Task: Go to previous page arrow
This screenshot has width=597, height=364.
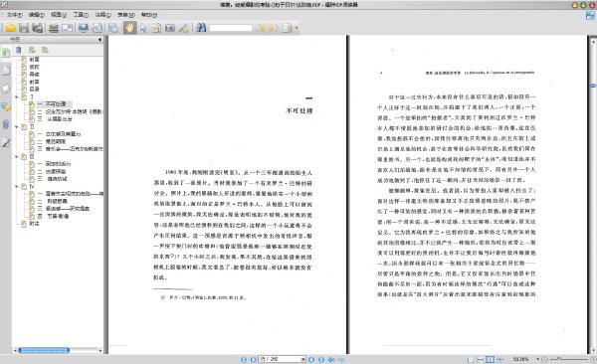Action: 253,359
